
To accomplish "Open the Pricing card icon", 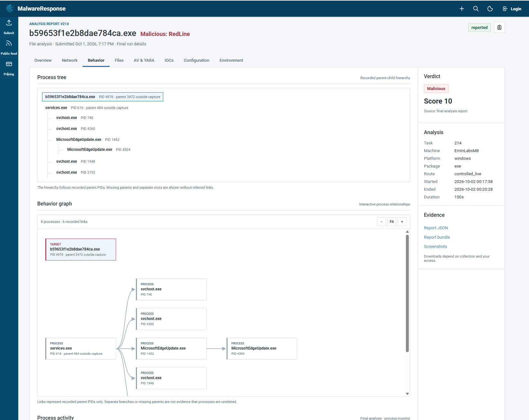I will 9,64.
